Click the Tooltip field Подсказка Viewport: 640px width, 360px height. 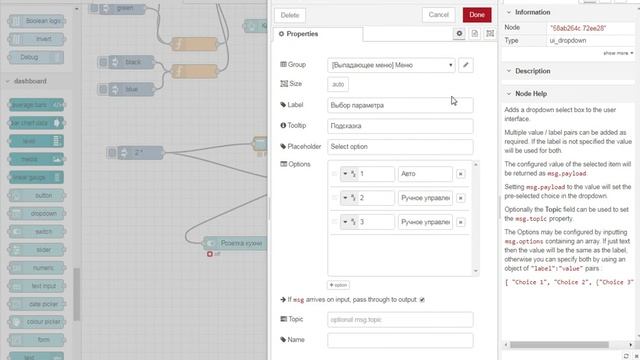(x=400, y=126)
